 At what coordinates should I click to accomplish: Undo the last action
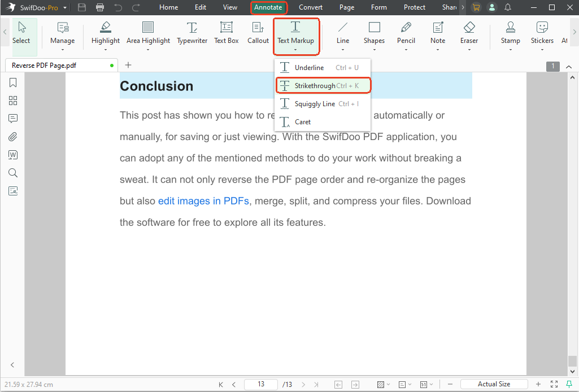click(118, 7)
